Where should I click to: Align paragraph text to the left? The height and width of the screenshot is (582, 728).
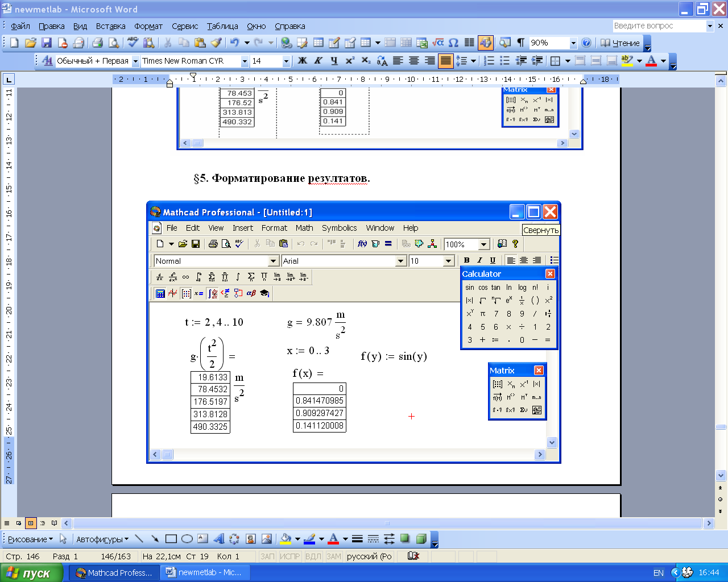pyautogui.click(x=398, y=61)
